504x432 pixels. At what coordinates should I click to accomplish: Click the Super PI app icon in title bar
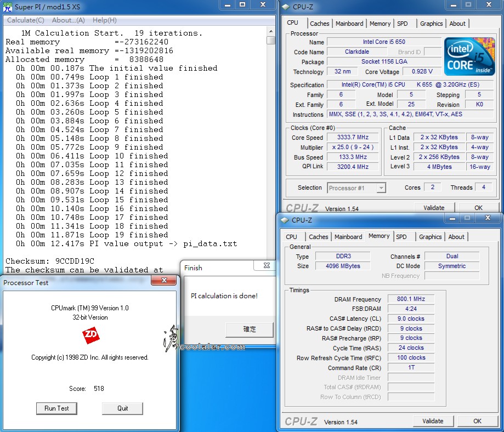coord(7,7)
